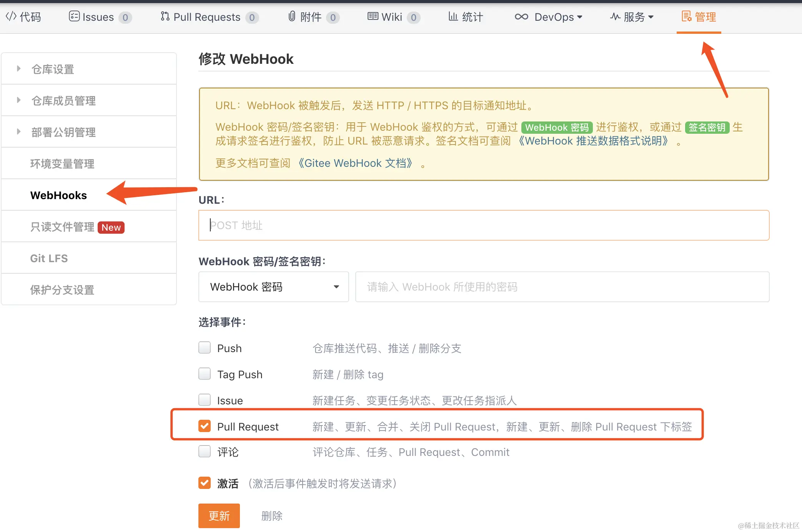Click the orange 更新 update button

tap(219, 516)
